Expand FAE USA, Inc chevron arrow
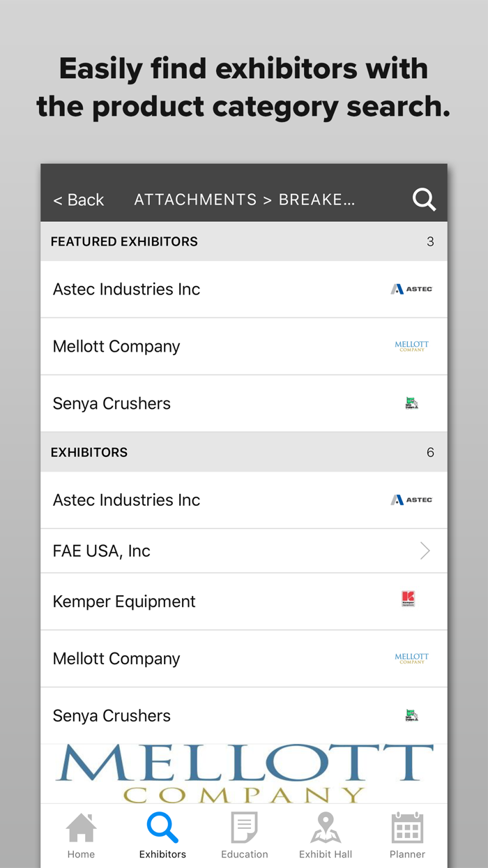The height and width of the screenshot is (868, 488). click(425, 551)
